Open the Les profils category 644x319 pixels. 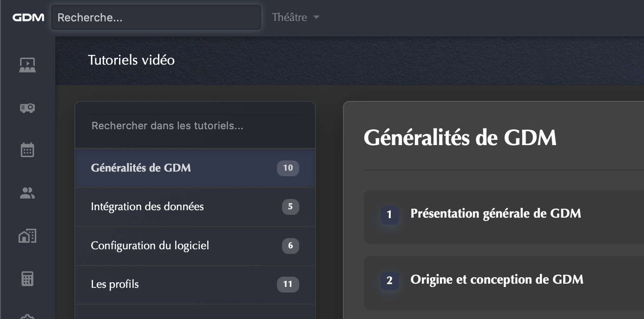tap(115, 284)
